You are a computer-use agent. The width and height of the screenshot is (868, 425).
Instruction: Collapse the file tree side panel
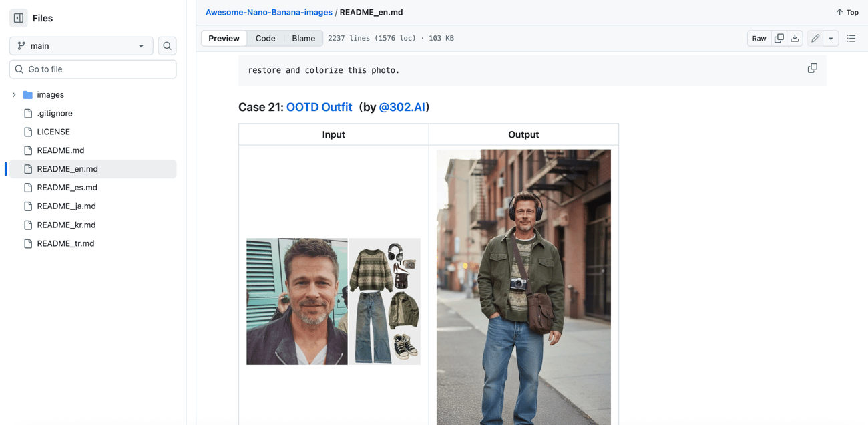tap(19, 18)
